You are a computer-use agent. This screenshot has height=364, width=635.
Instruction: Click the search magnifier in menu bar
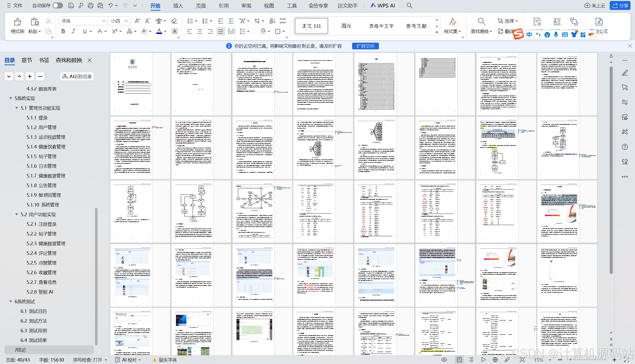[x=409, y=5]
